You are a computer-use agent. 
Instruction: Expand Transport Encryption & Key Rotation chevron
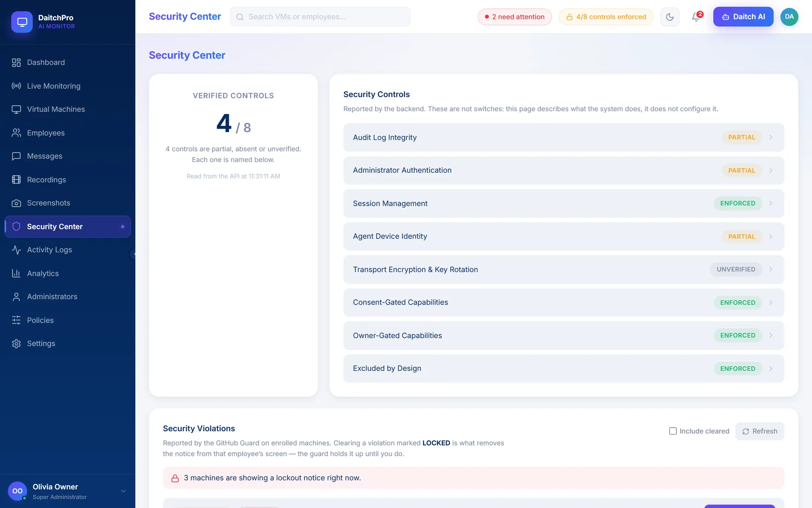pos(770,269)
